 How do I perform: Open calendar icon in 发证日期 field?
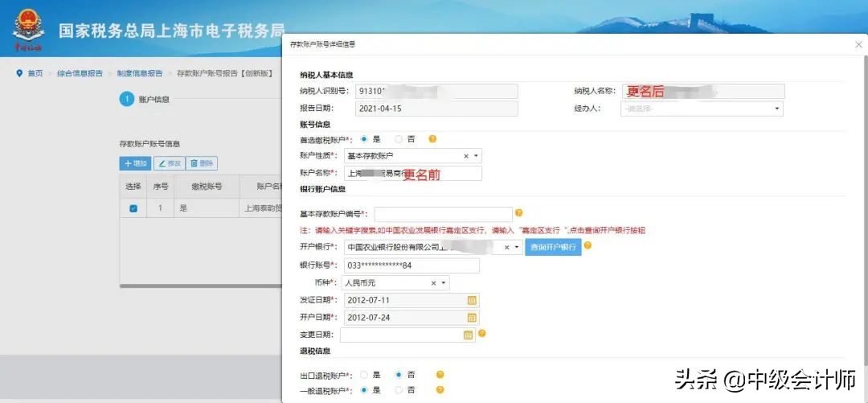pyautogui.click(x=472, y=301)
